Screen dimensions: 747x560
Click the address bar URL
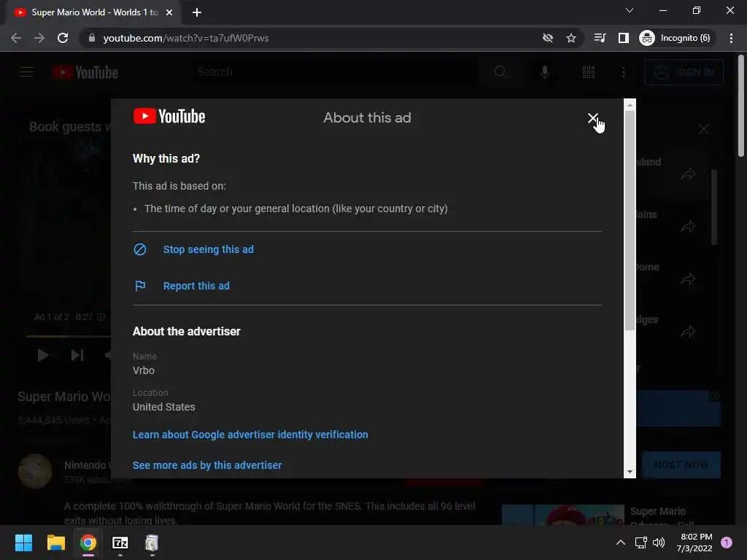coord(186,38)
